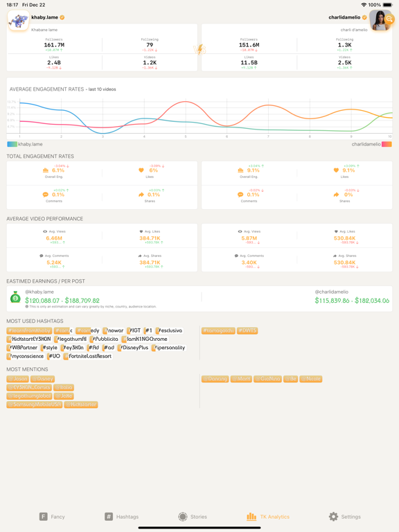
Task: Tap the KickstartEY3K0N hashtag
Action: coord(29,339)
